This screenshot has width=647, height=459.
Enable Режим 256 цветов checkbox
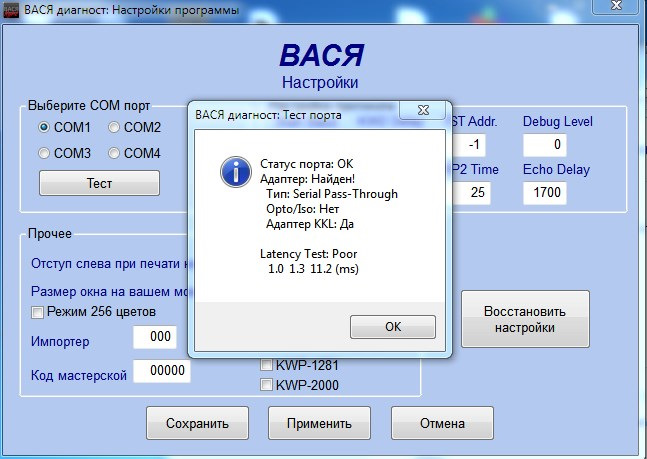coord(37,312)
